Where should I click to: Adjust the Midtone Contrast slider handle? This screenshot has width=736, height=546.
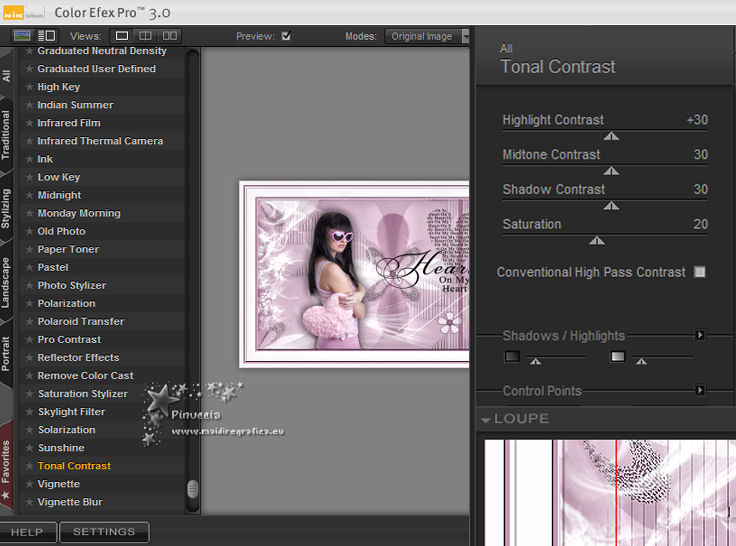coord(611,171)
